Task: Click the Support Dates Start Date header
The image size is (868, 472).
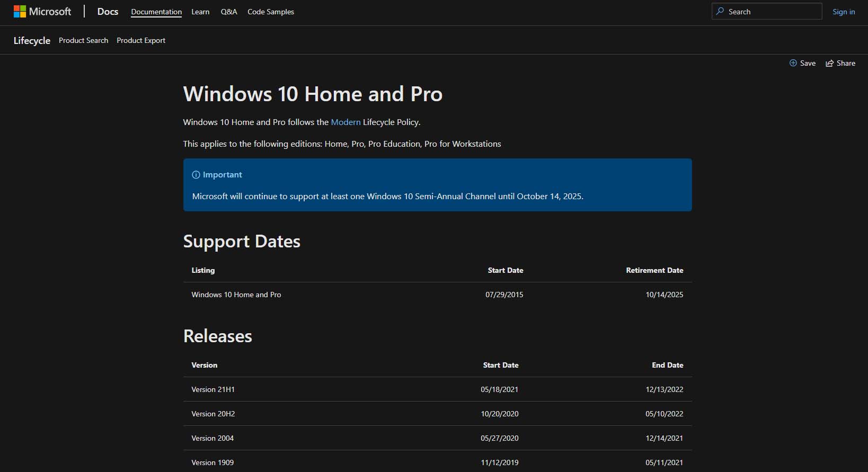Action: point(506,270)
